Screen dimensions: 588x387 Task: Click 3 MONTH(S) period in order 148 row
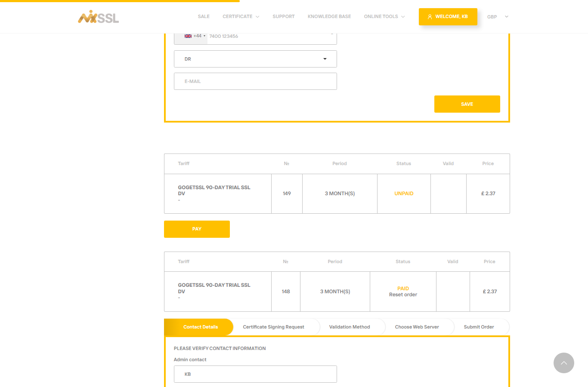pyautogui.click(x=335, y=292)
